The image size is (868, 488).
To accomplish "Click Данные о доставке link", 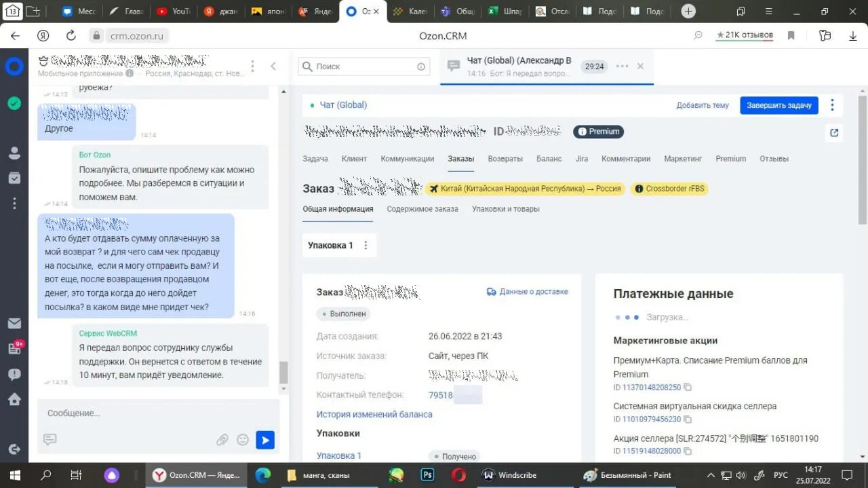I will tap(528, 292).
